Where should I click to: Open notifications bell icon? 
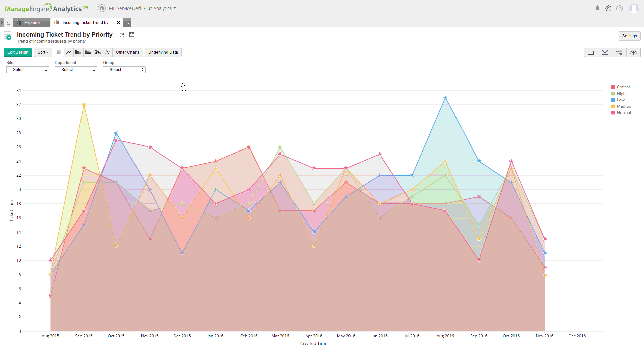tap(597, 9)
